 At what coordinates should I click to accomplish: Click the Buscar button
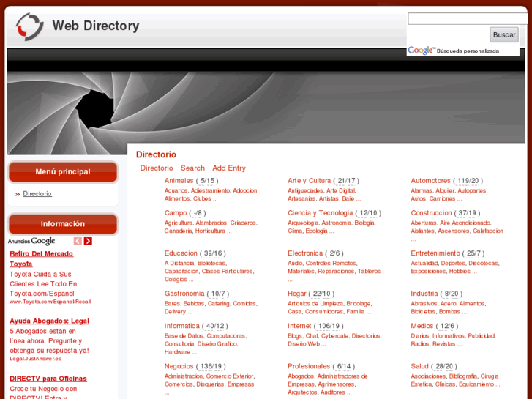pyautogui.click(x=504, y=34)
